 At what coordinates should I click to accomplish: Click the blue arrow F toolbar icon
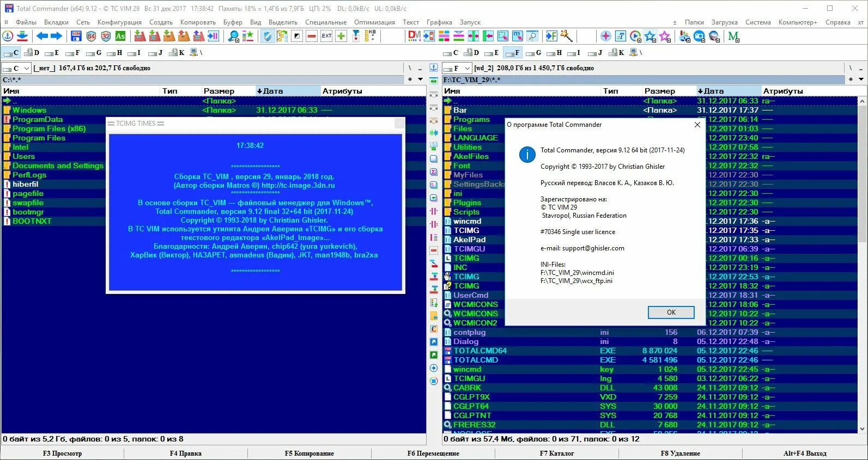552,36
